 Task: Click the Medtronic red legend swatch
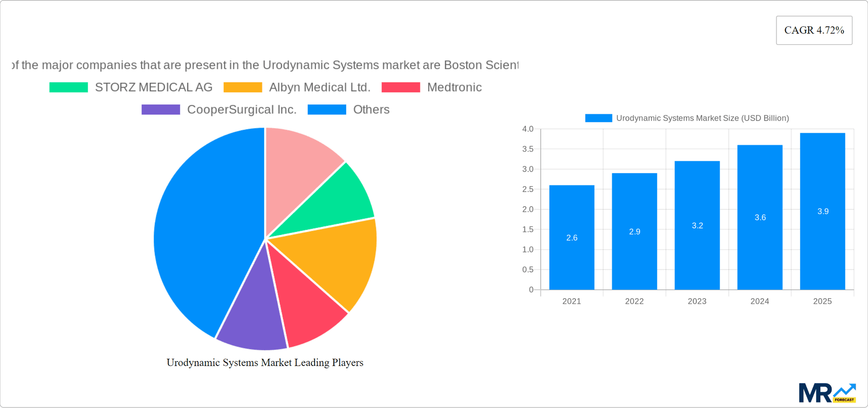pyautogui.click(x=401, y=87)
